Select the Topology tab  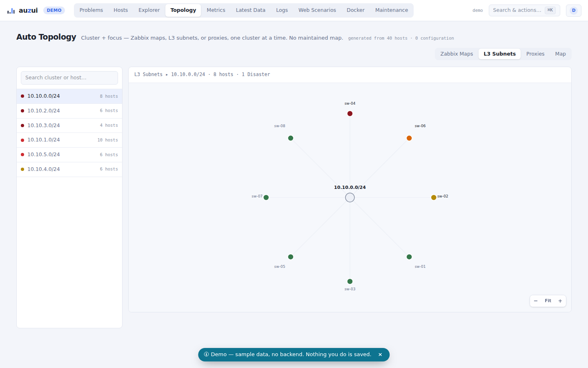point(183,10)
